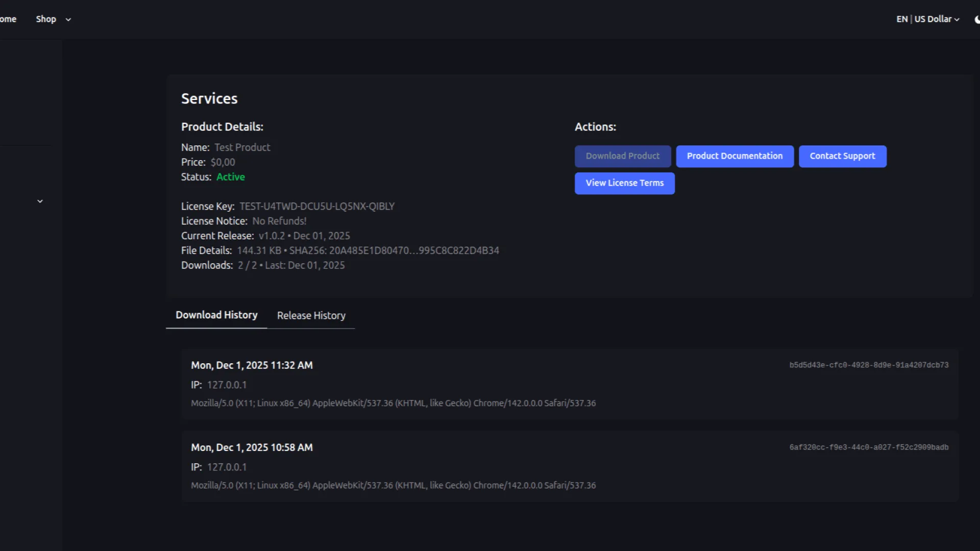The image size is (980, 551).
Task: Toggle dark mode with the moon icon
Action: click(976, 19)
